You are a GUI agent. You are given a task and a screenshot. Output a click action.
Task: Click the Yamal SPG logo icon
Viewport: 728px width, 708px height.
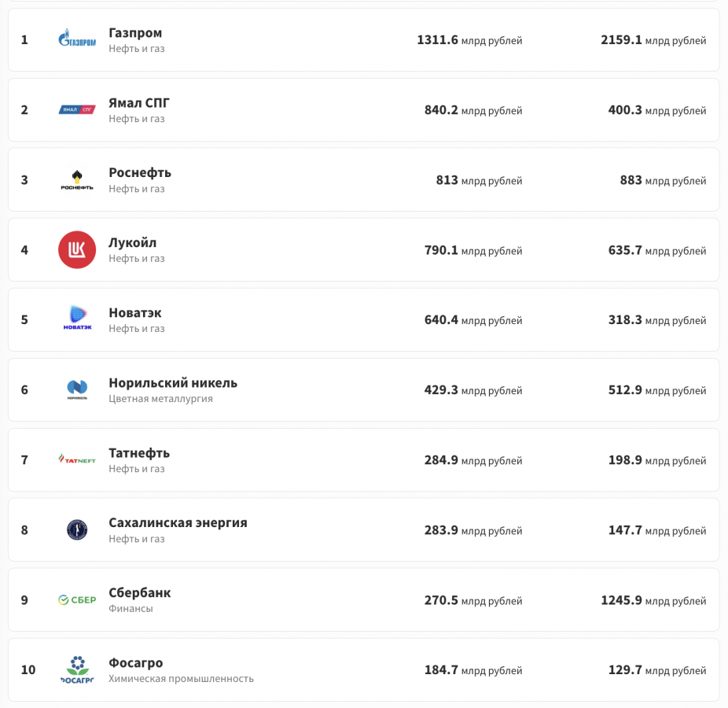tap(77, 109)
